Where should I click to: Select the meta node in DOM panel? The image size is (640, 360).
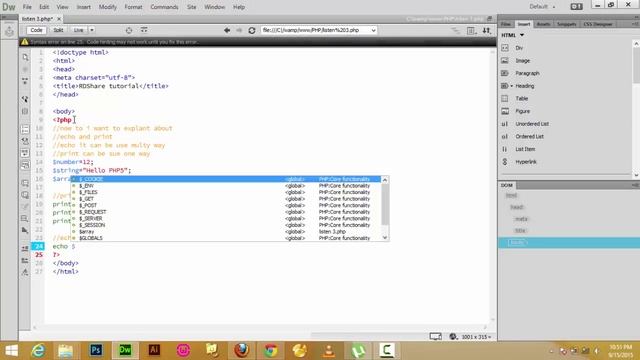(521, 219)
